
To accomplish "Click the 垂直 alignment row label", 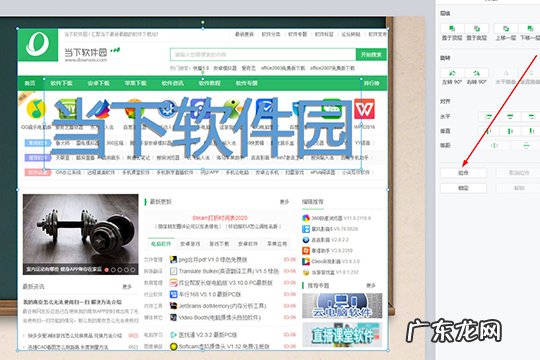I will (445, 131).
